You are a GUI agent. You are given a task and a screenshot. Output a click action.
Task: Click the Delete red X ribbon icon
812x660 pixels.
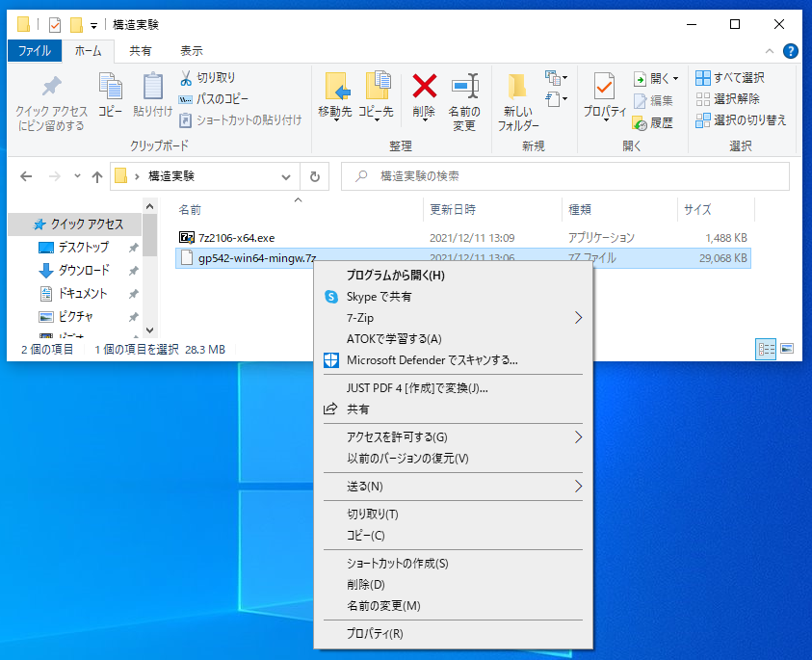[424, 87]
